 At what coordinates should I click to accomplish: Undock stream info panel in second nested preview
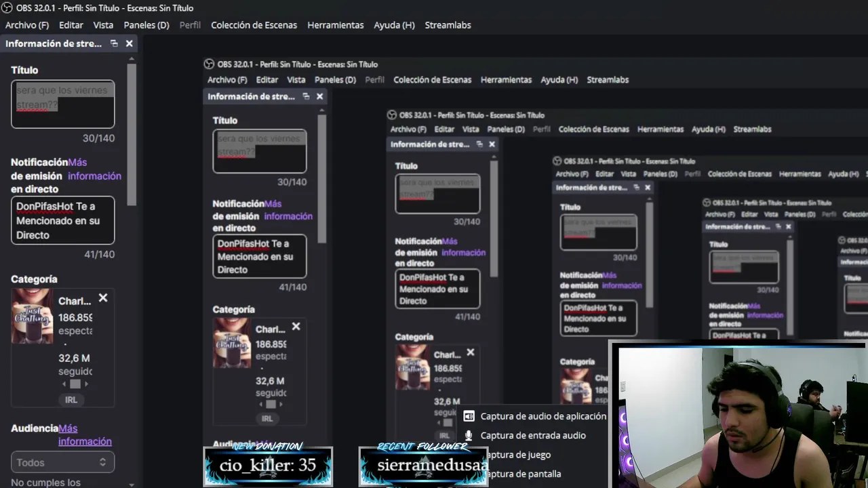click(x=479, y=144)
